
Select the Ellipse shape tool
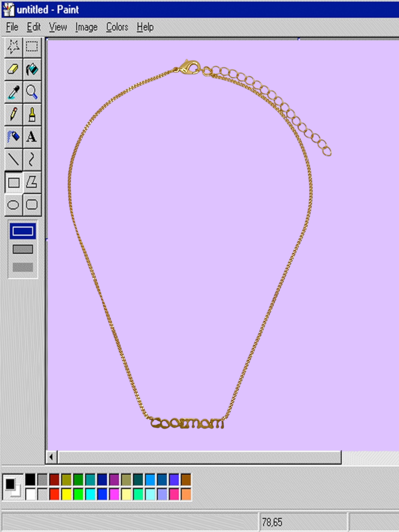(x=13, y=205)
